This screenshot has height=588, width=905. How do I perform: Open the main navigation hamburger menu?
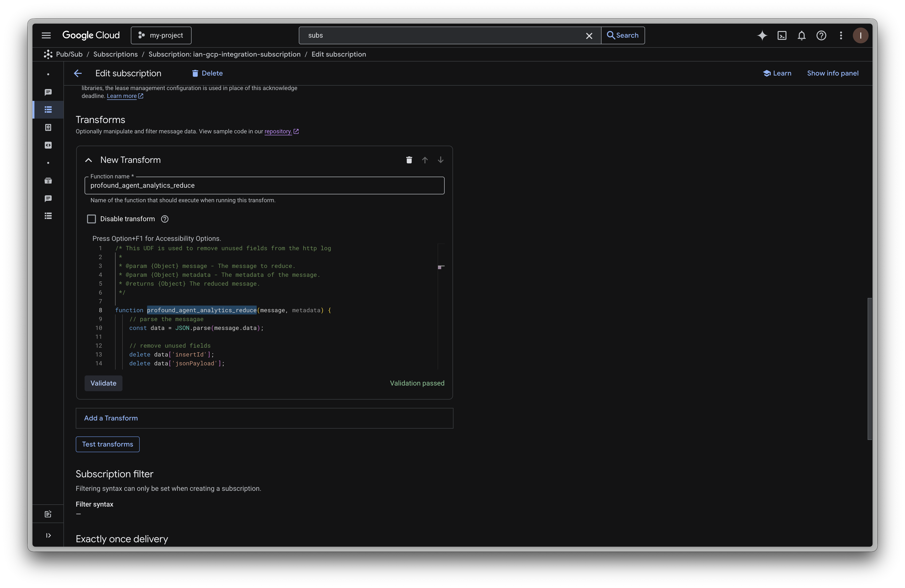pos(46,35)
